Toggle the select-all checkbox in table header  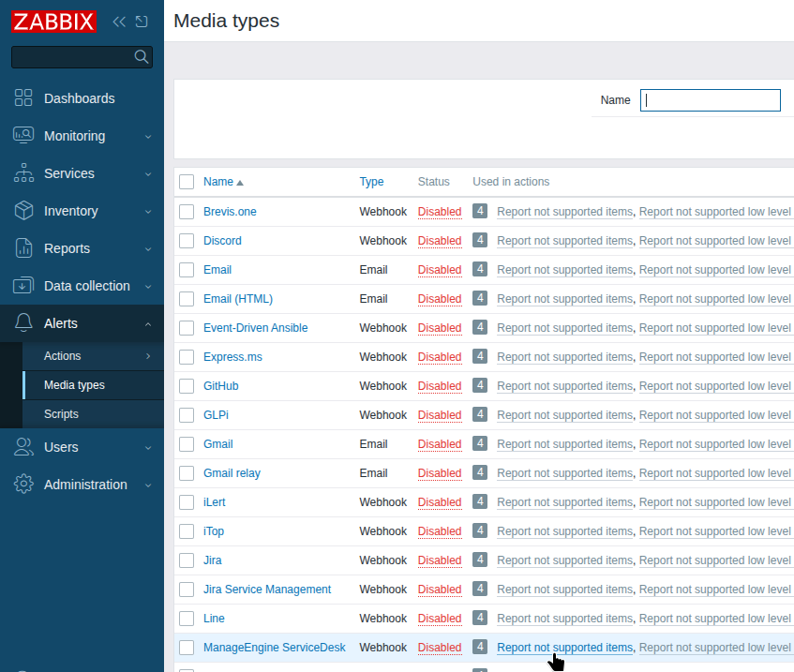point(186,181)
